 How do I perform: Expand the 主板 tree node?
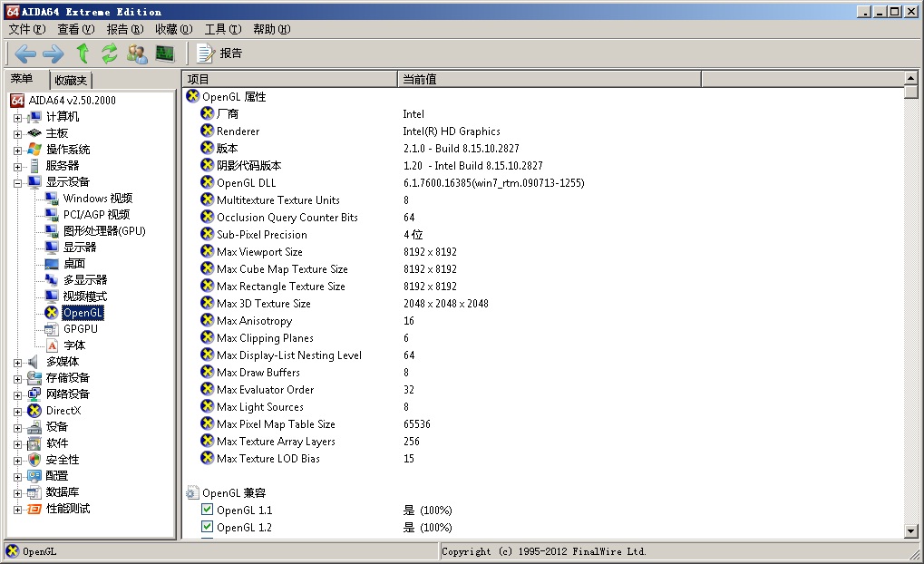point(17,134)
